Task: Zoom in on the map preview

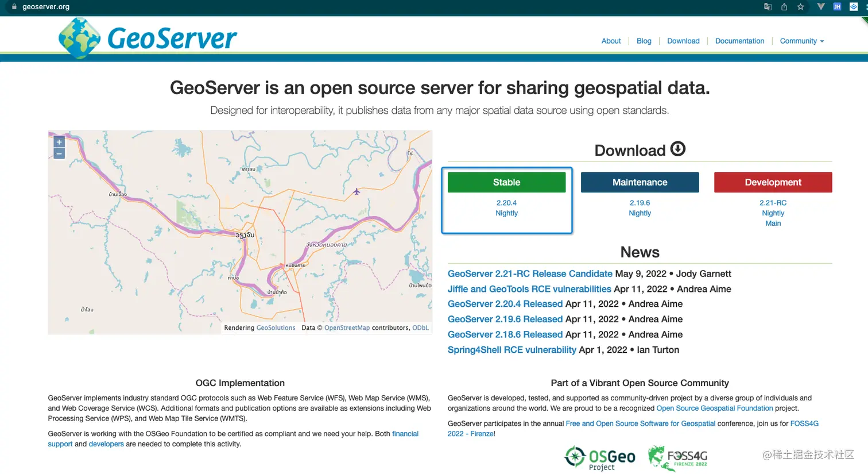Action: click(59, 142)
